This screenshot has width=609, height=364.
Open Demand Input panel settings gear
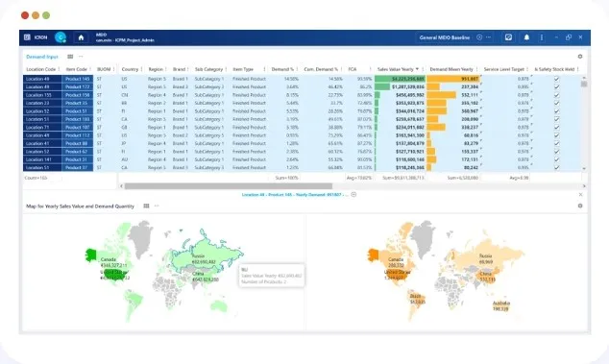580,57
